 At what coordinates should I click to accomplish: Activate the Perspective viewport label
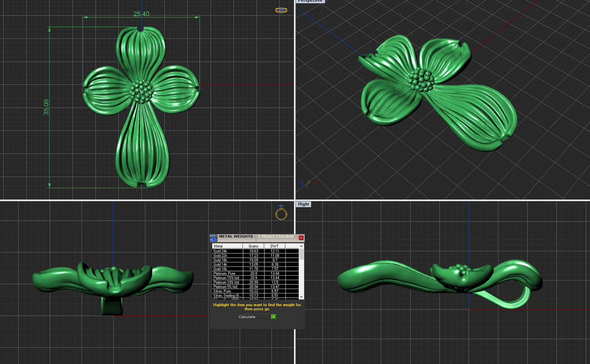[x=310, y=1]
